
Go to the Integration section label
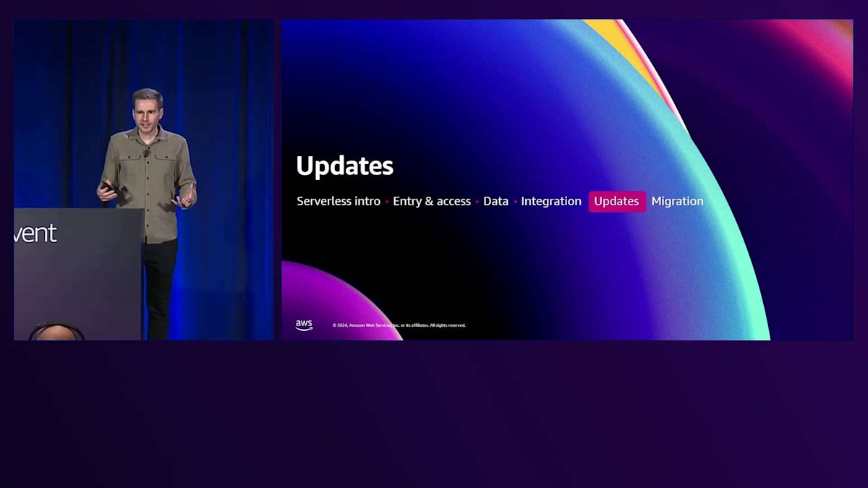pos(551,202)
